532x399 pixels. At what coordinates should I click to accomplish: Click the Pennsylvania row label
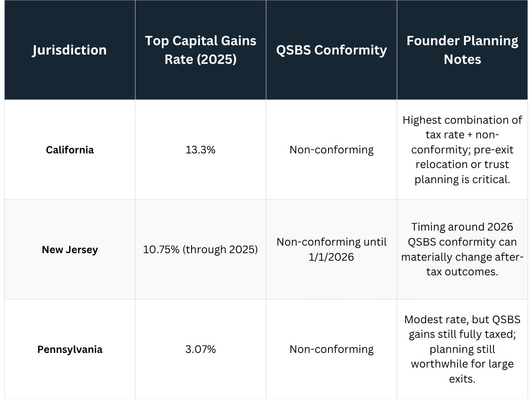[x=70, y=349]
